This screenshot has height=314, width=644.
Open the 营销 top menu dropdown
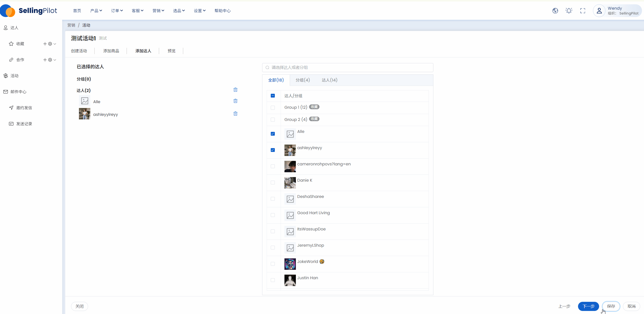(158, 11)
